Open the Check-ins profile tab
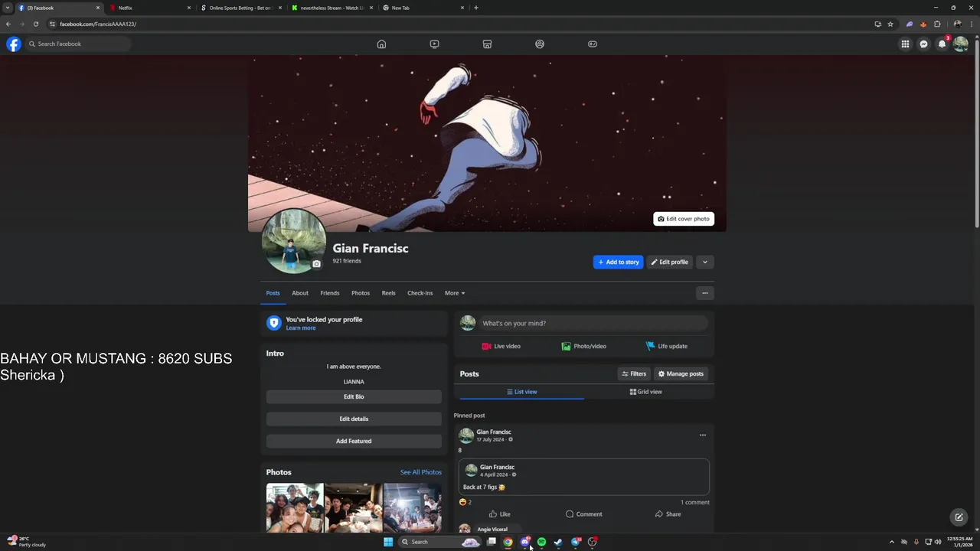This screenshot has height=551, width=980. tap(420, 293)
